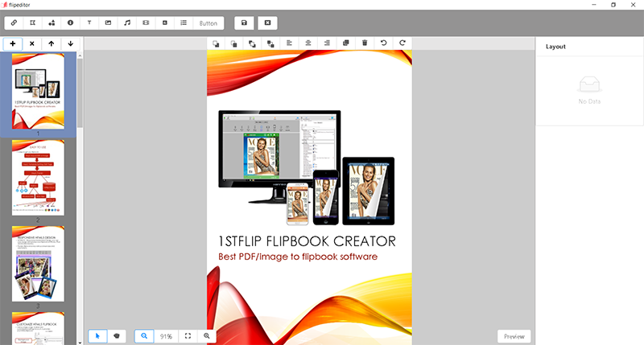The image size is (644, 345).
Task: Minimize the flipeditor window
Action: 594,5
